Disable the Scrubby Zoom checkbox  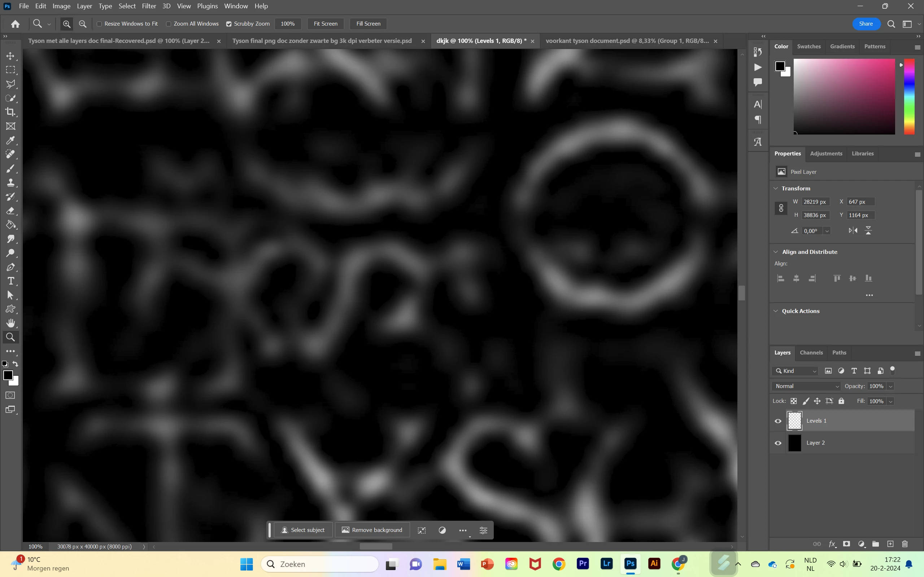tap(229, 24)
